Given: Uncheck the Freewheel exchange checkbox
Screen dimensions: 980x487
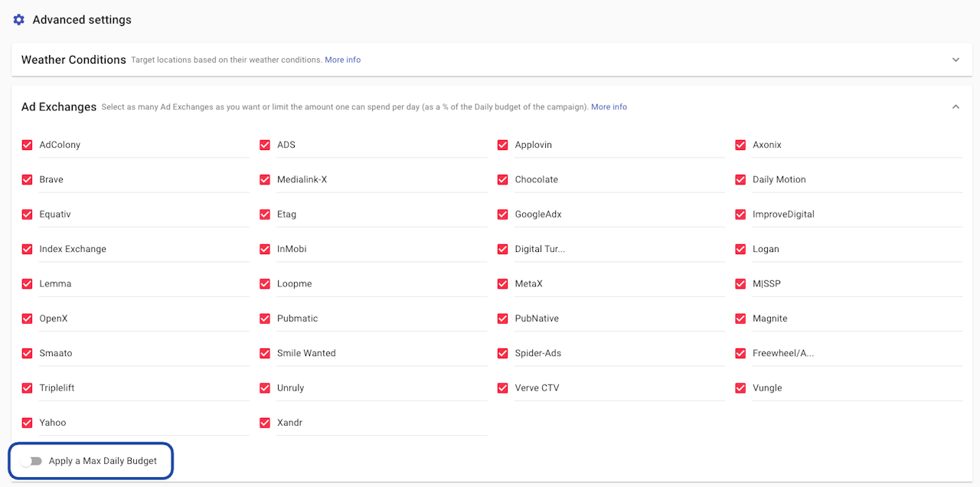Looking at the screenshot, I should tap(740, 353).
